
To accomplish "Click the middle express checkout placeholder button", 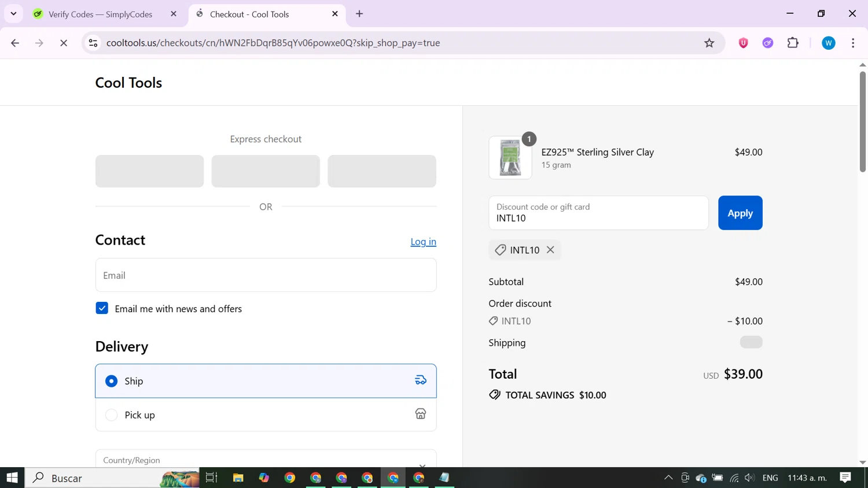I will [x=266, y=171].
